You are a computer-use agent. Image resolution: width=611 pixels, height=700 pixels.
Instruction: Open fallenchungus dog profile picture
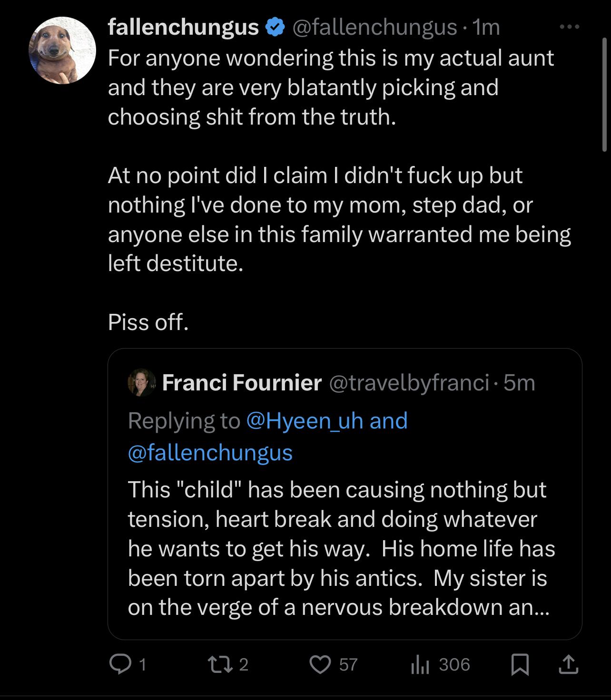click(62, 50)
